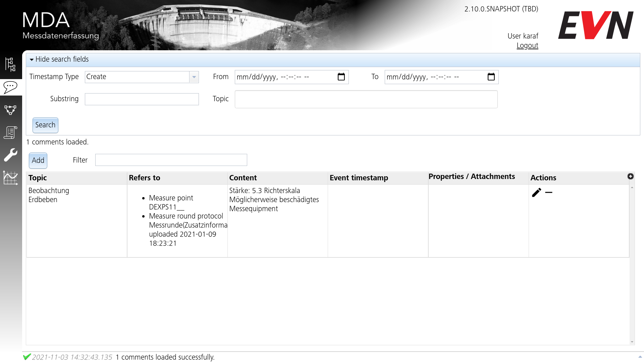The image size is (644, 362).
Task: Sort by the Topic column header
Action: tap(37, 178)
